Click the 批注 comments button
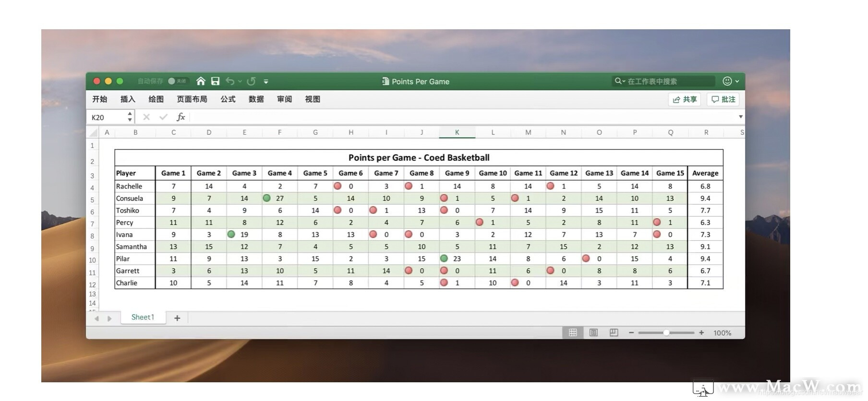 pyautogui.click(x=723, y=99)
